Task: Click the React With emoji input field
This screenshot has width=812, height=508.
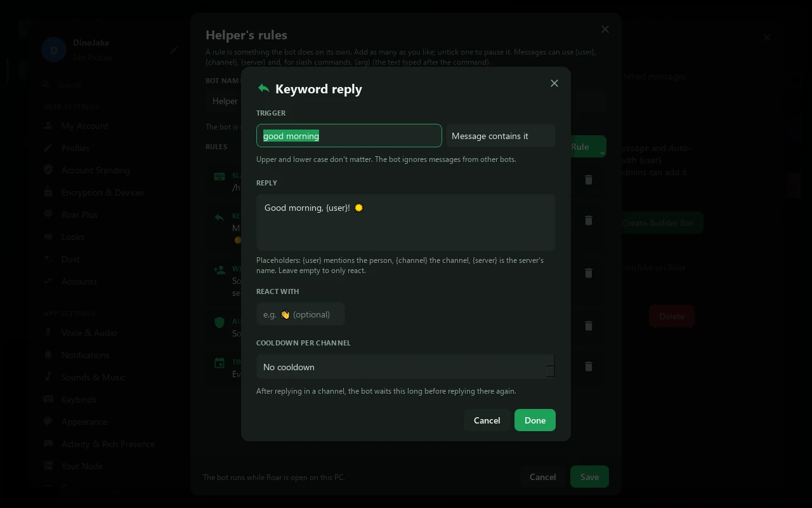Action: tap(301, 314)
